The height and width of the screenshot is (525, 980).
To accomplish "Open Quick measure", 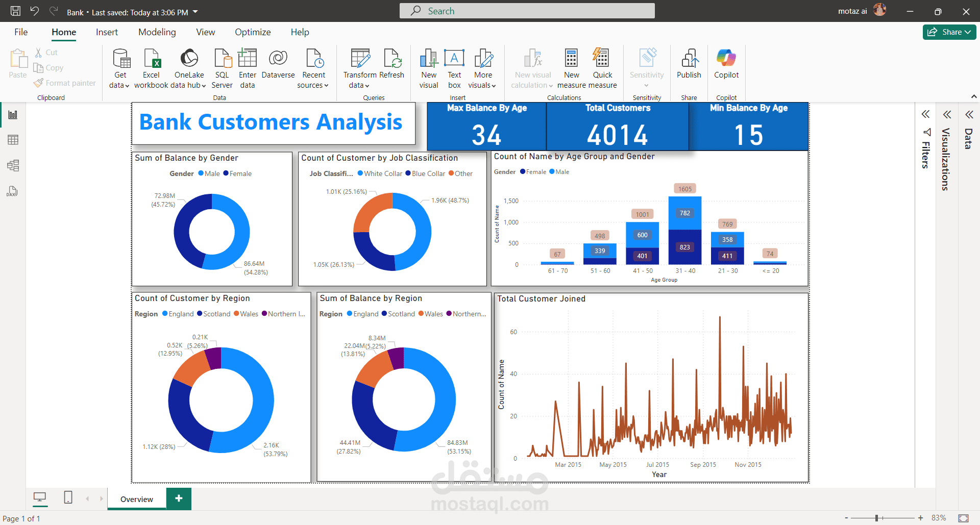I will pyautogui.click(x=603, y=67).
